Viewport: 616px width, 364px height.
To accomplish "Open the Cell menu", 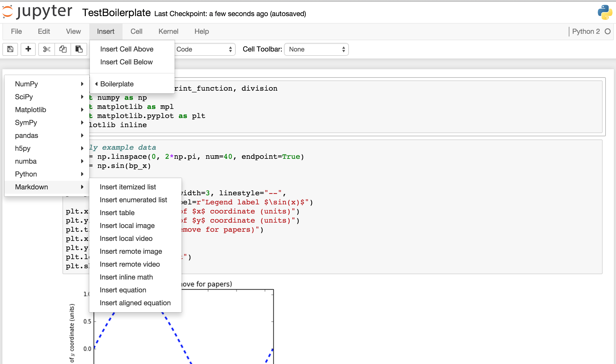I will pos(137,31).
